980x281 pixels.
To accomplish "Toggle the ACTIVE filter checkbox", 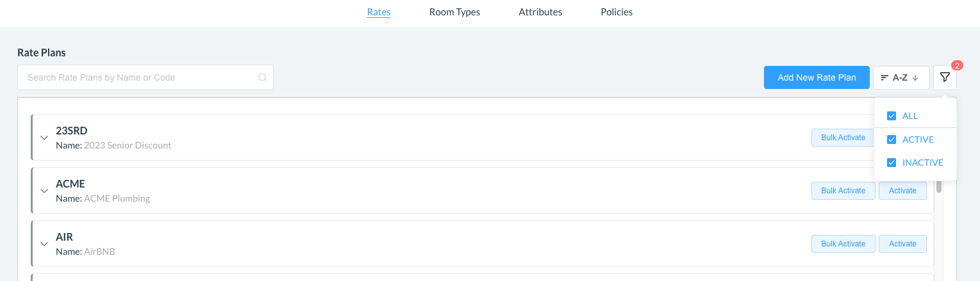I will coord(891,140).
